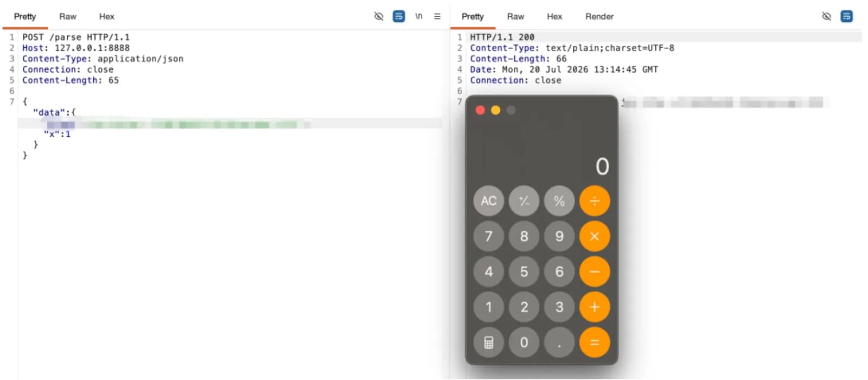Click the plus key on Calculator
The image size is (868, 380).
(595, 307)
